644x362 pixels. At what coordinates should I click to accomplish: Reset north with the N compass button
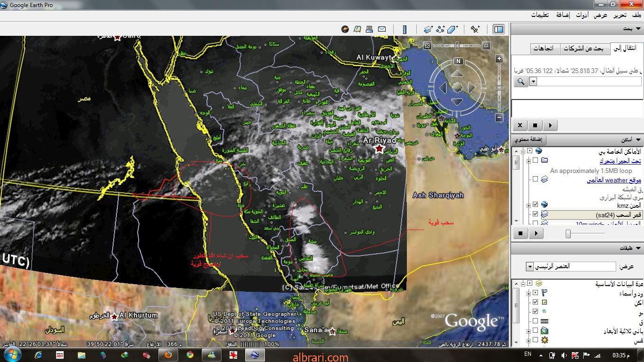[x=458, y=61]
